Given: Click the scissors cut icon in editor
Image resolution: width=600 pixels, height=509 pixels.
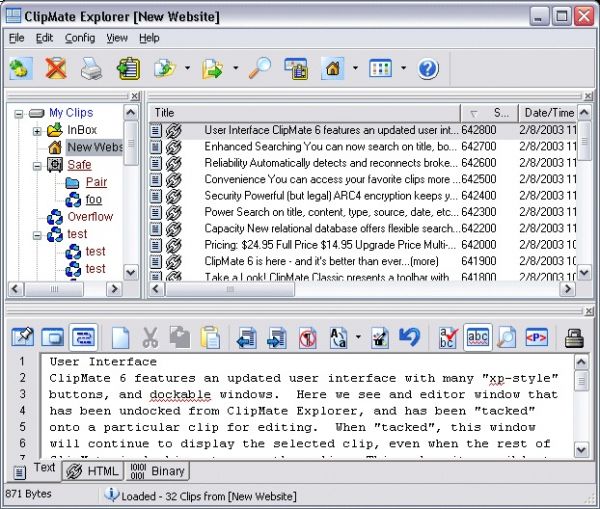Looking at the screenshot, I should (x=150, y=337).
